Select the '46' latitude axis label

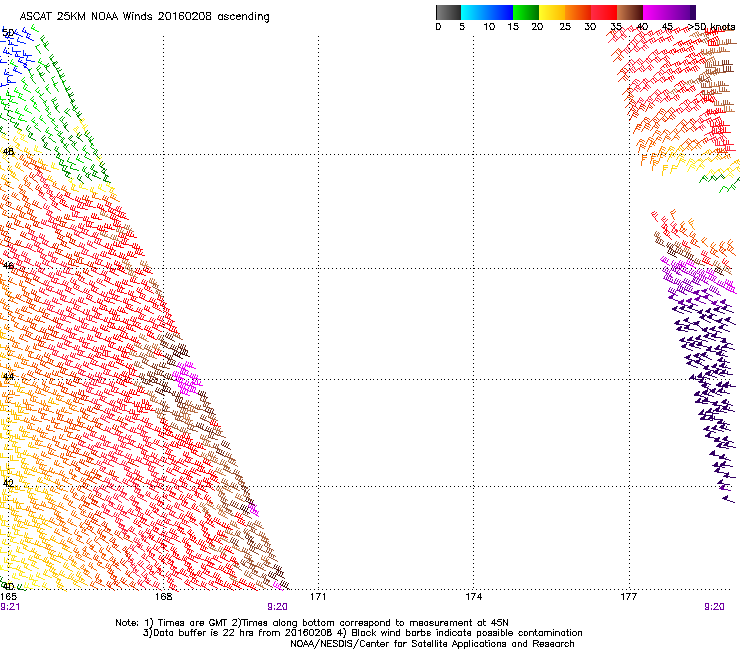pyautogui.click(x=8, y=266)
